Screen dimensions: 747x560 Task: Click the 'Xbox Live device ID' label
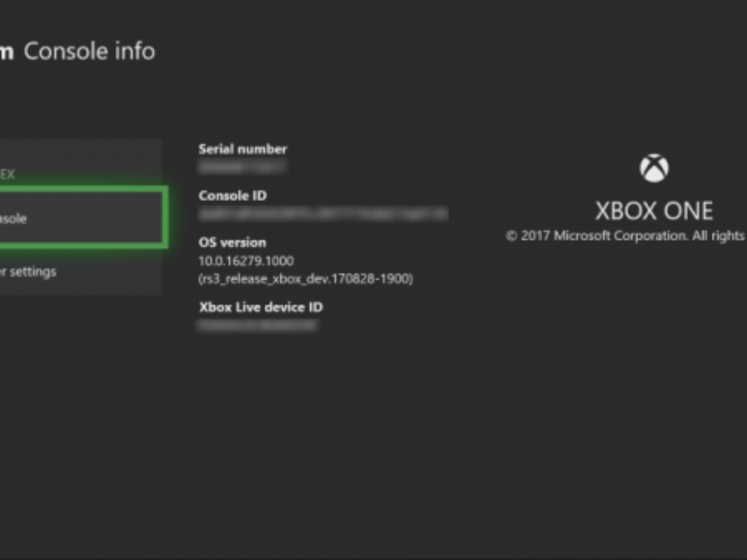pyautogui.click(x=261, y=307)
